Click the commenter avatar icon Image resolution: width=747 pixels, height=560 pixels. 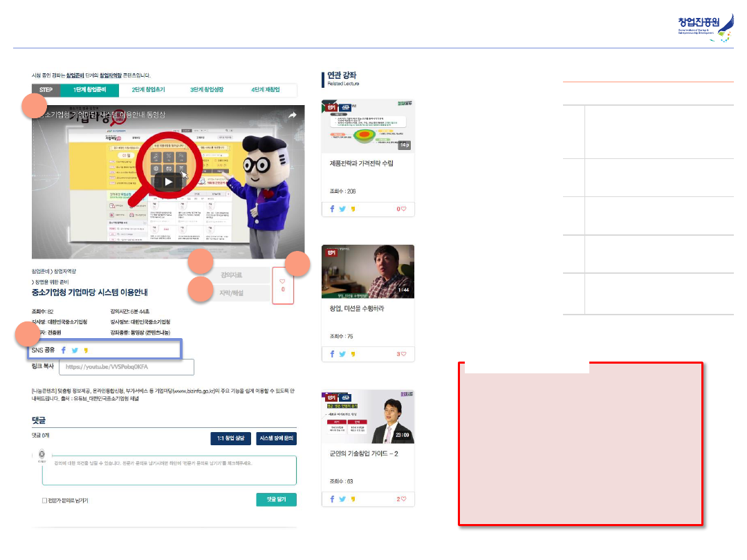(x=42, y=455)
